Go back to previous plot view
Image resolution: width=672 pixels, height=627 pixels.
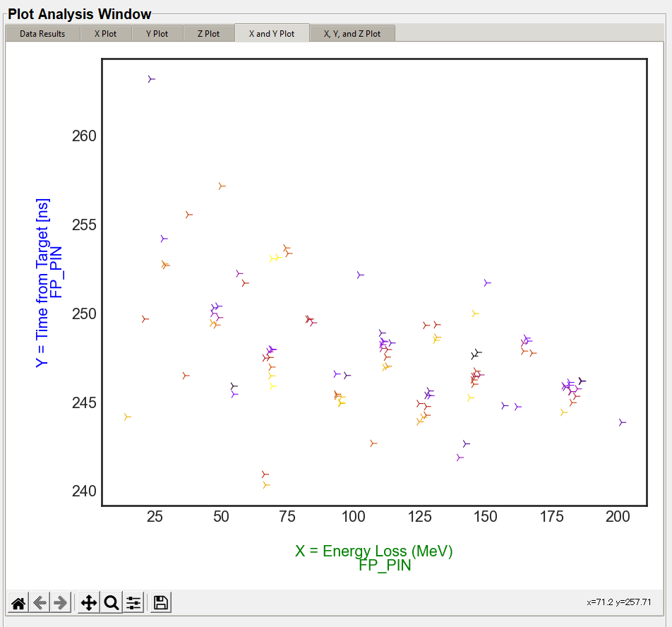pos(40,602)
